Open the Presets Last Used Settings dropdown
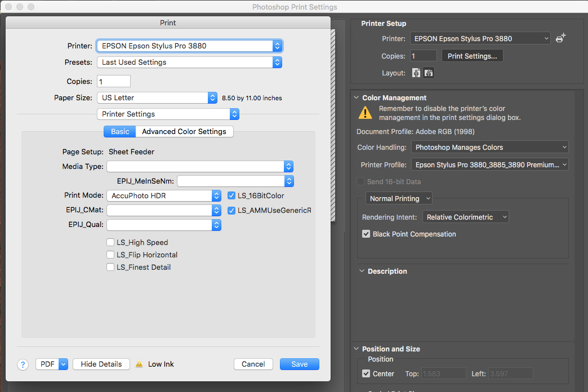The width and height of the screenshot is (588, 392). pyautogui.click(x=190, y=63)
